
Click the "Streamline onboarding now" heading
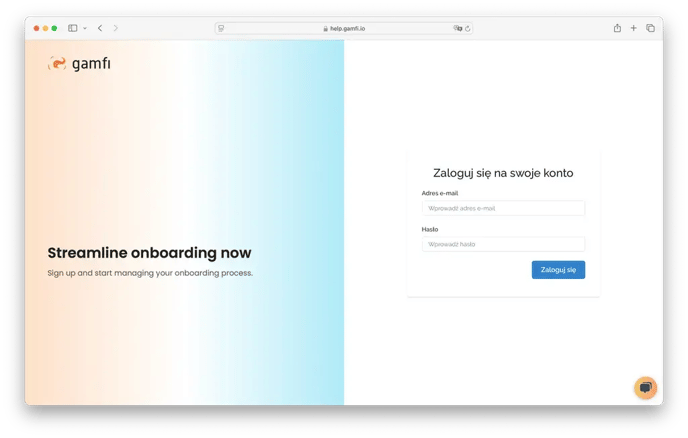(x=149, y=253)
